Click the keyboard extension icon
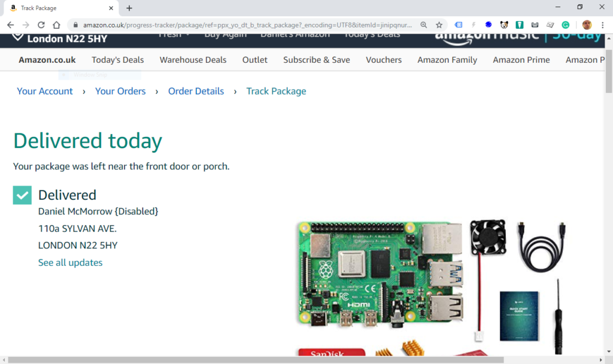The height and width of the screenshot is (364, 613). click(535, 25)
